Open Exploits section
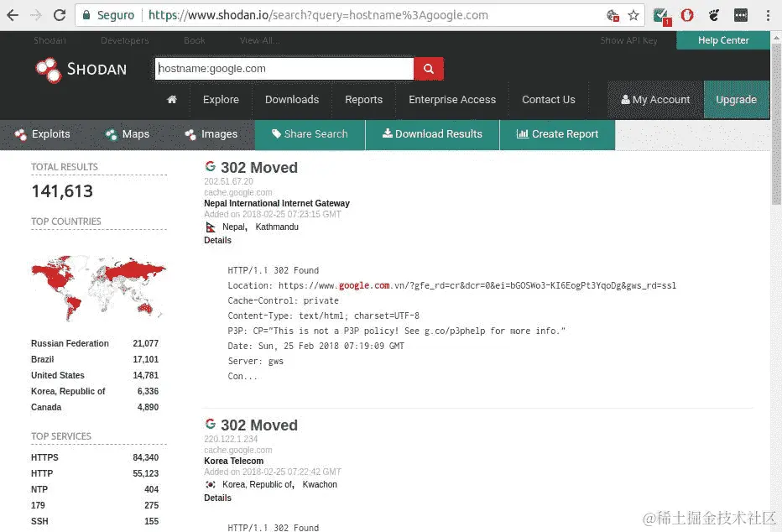782x532 pixels. click(43, 134)
